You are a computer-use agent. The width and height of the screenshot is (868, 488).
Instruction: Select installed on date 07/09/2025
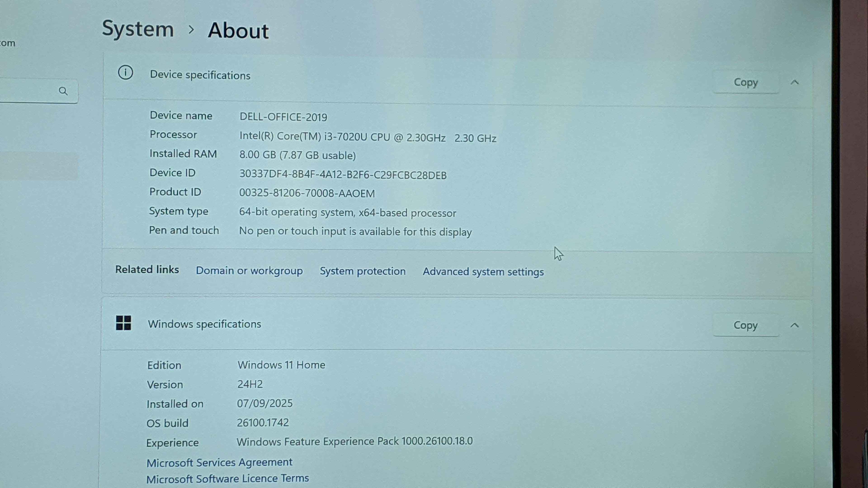coord(264,403)
